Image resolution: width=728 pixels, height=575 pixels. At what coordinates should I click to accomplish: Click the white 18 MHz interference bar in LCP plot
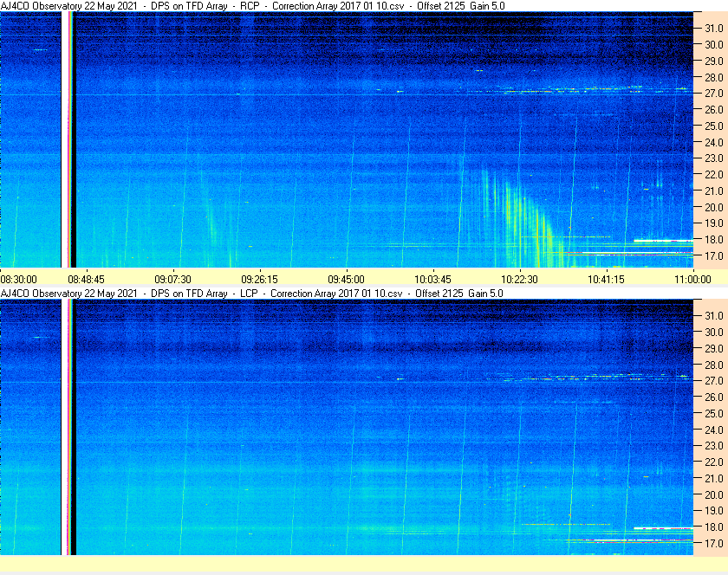coord(664,528)
